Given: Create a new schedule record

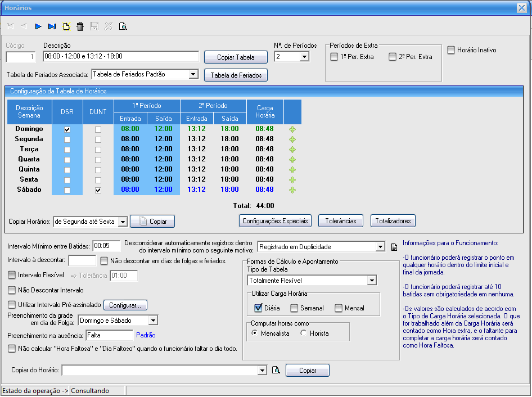Looking at the screenshot, I should tap(66, 26).
